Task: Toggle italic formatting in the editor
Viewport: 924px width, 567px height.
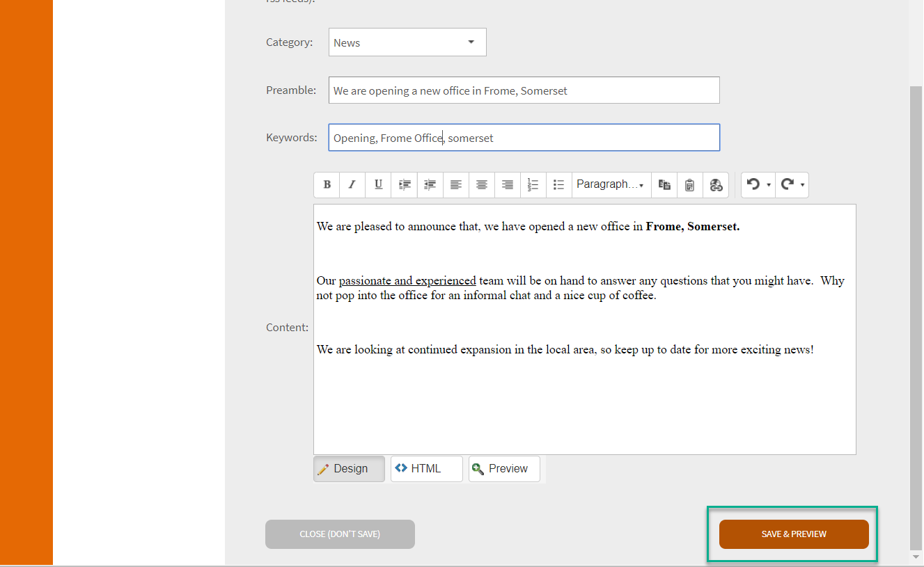Action: click(x=352, y=185)
